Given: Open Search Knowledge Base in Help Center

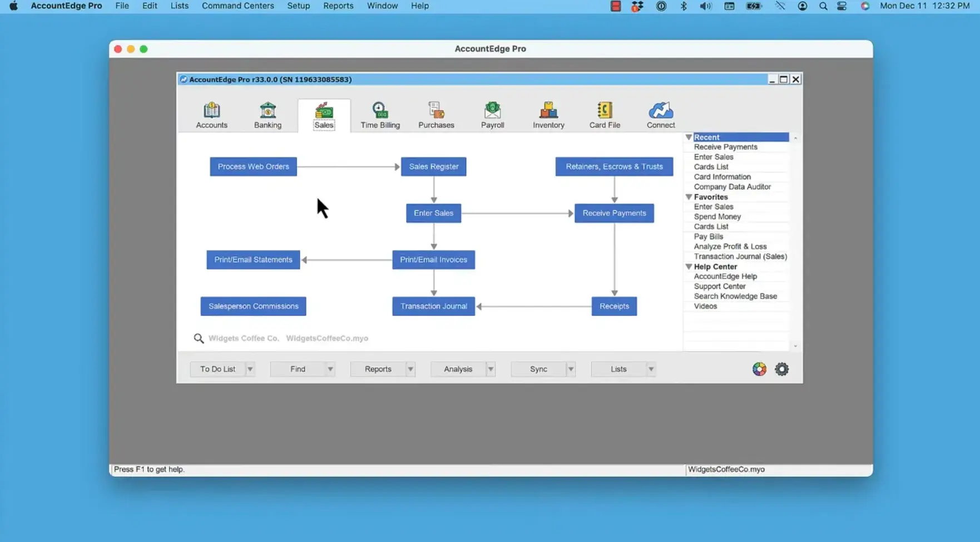Looking at the screenshot, I should 735,296.
